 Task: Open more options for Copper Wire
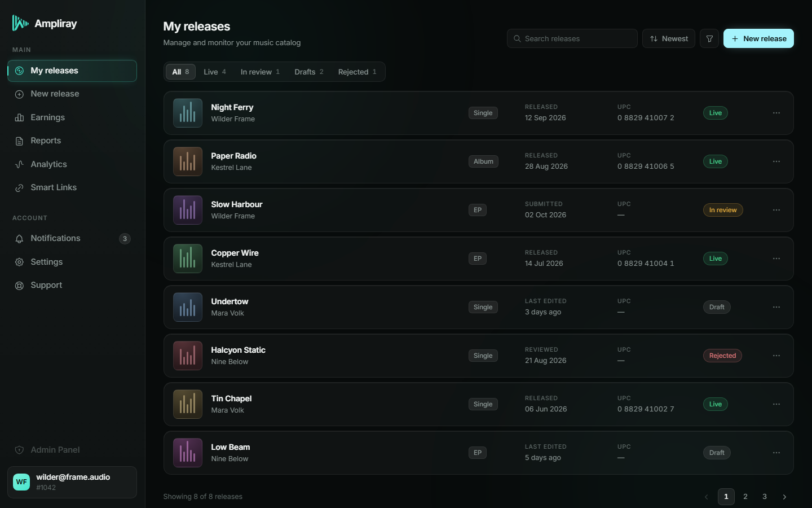pyautogui.click(x=776, y=259)
